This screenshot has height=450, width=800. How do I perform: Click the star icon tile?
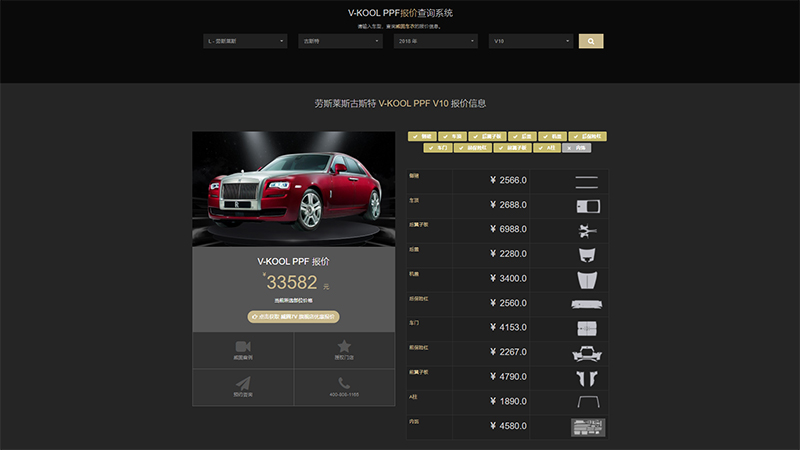click(x=344, y=347)
